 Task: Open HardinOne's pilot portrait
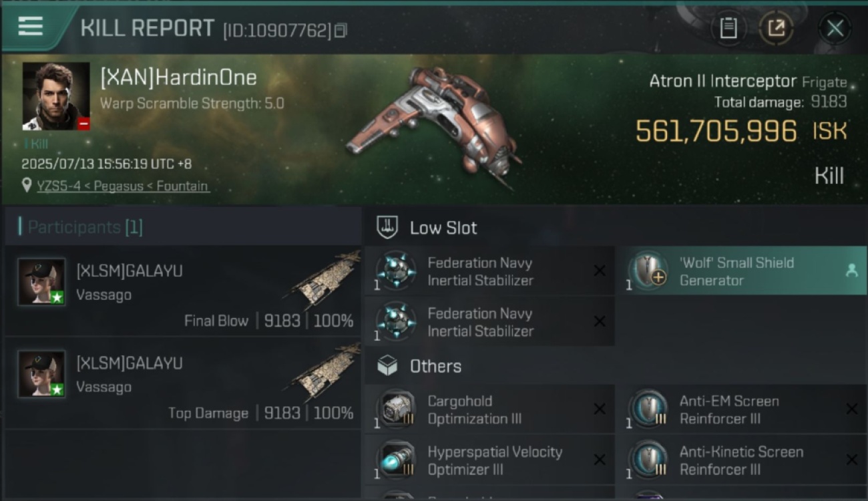tap(56, 96)
